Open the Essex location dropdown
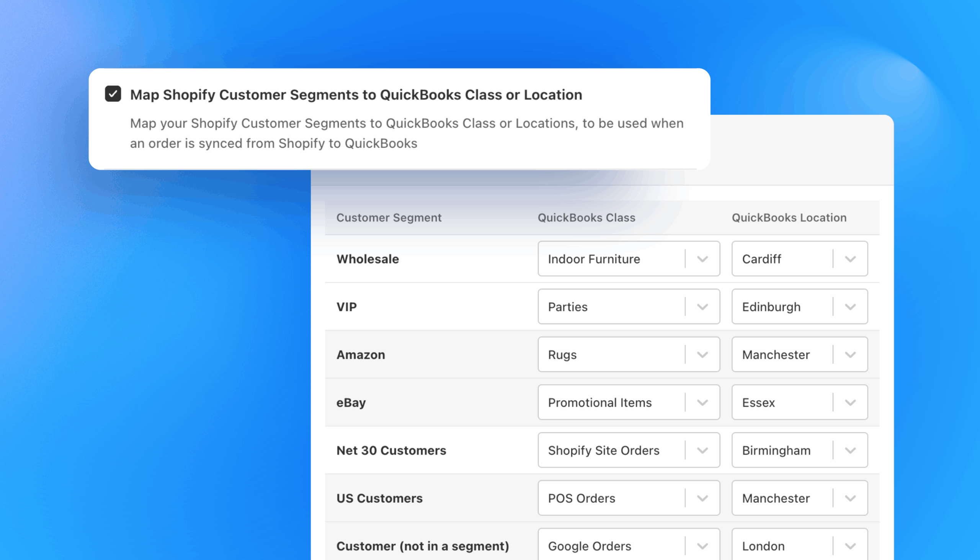The image size is (980, 560). click(x=850, y=402)
